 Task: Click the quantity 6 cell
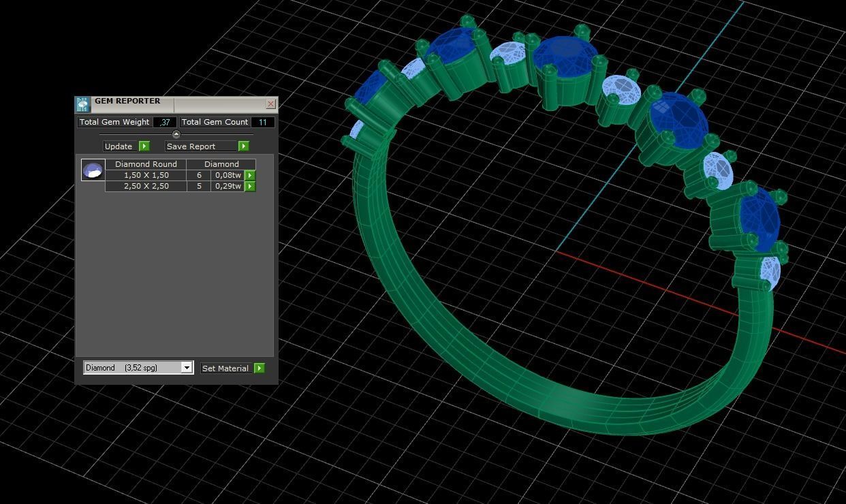point(199,175)
